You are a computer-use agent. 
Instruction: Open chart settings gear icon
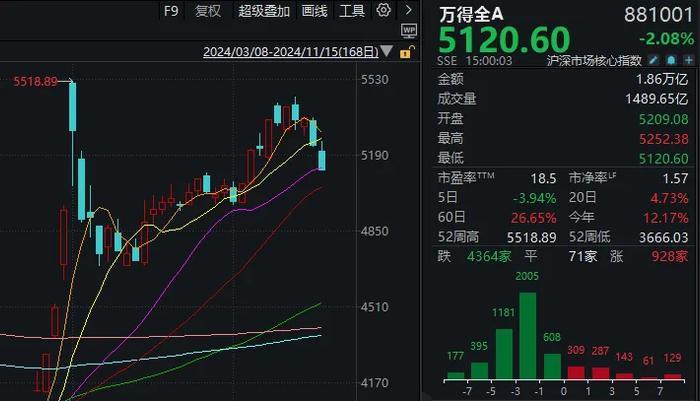coord(384,11)
